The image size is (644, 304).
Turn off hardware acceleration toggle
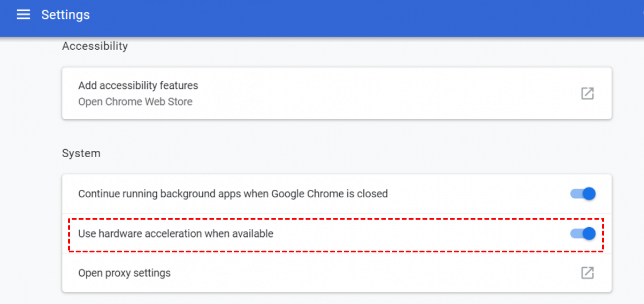point(583,233)
